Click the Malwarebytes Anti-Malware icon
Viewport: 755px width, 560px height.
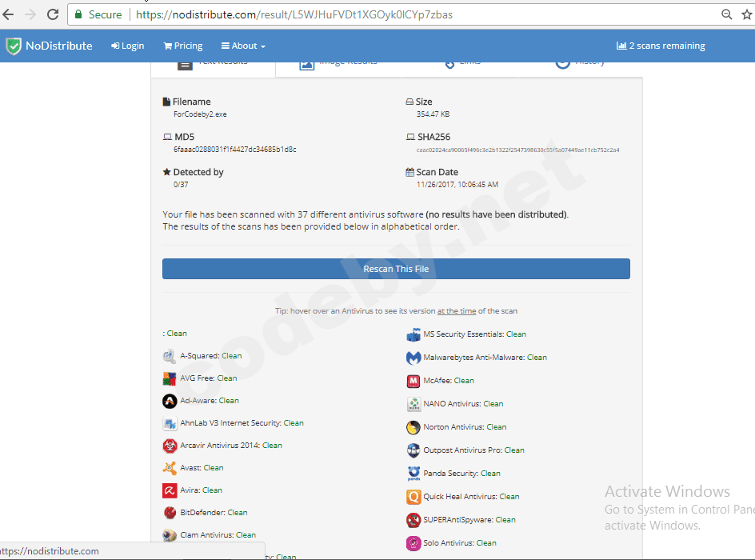[x=413, y=358]
